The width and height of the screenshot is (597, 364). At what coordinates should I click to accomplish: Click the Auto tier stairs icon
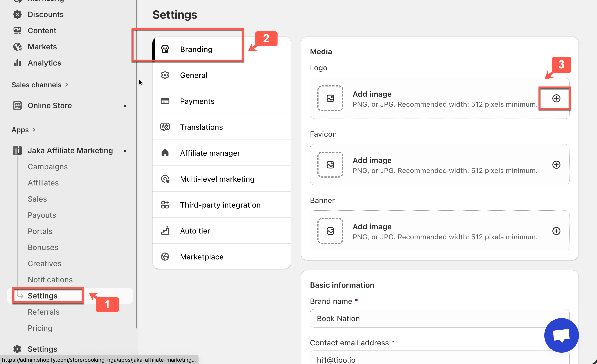pyautogui.click(x=165, y=231)
